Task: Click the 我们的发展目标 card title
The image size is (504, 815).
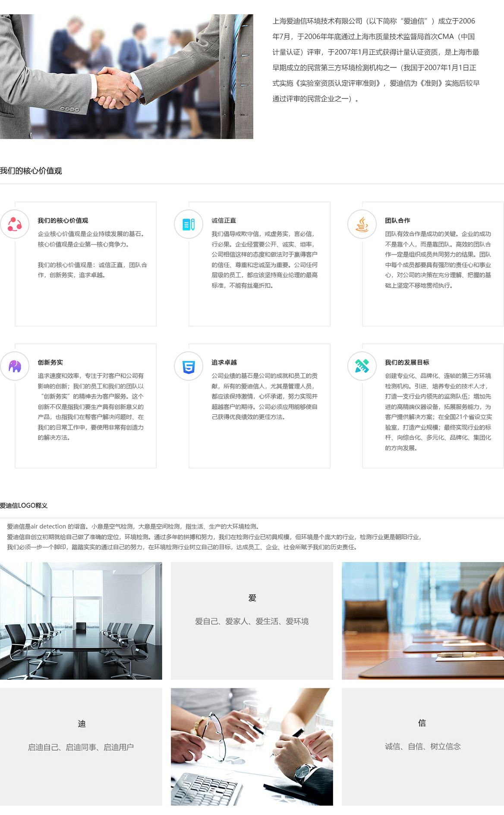Action: (x=407, y=362)
